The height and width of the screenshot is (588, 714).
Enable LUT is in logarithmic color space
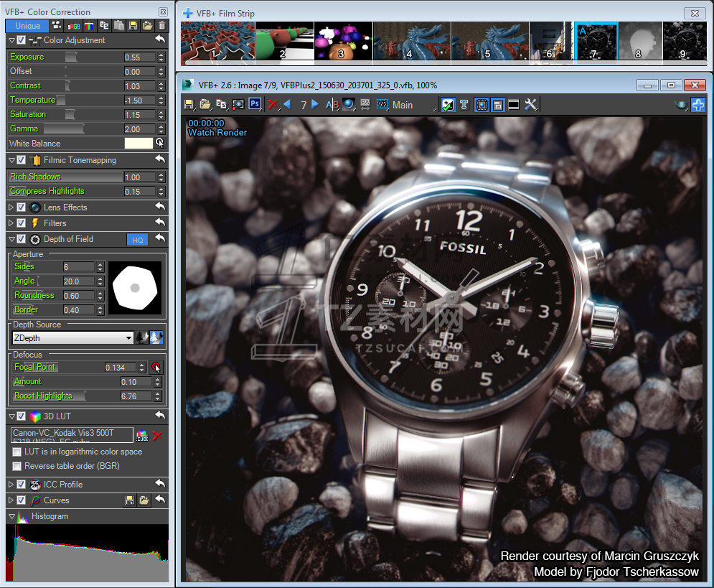point(17,452)
